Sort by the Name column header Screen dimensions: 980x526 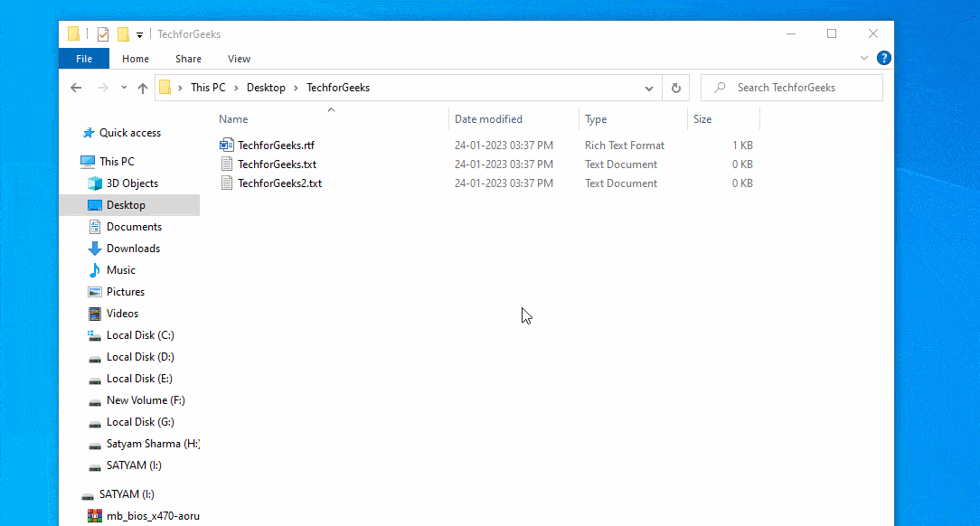(x=233, y=119)
